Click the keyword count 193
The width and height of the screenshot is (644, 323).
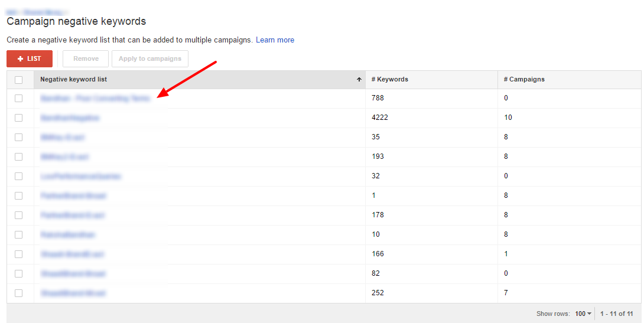click(x=378, y=156)
